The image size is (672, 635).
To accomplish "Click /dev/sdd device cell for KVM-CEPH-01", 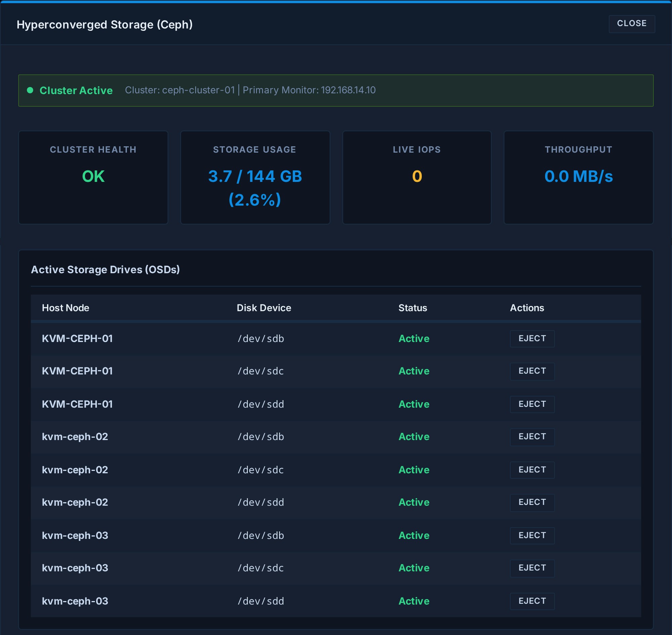I will [261, 404].
